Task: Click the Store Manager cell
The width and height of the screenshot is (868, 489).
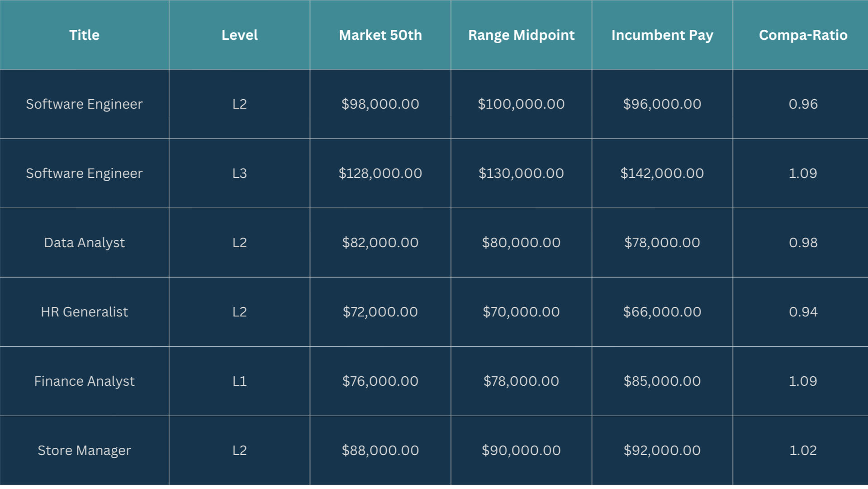Action: pyautogui.click(x=84, y=451)
